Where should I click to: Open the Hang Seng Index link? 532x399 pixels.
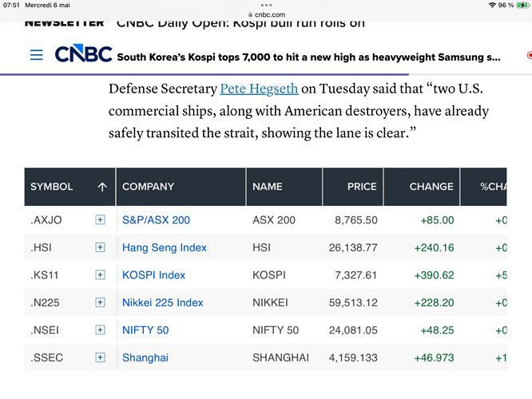tap(165, 247)
